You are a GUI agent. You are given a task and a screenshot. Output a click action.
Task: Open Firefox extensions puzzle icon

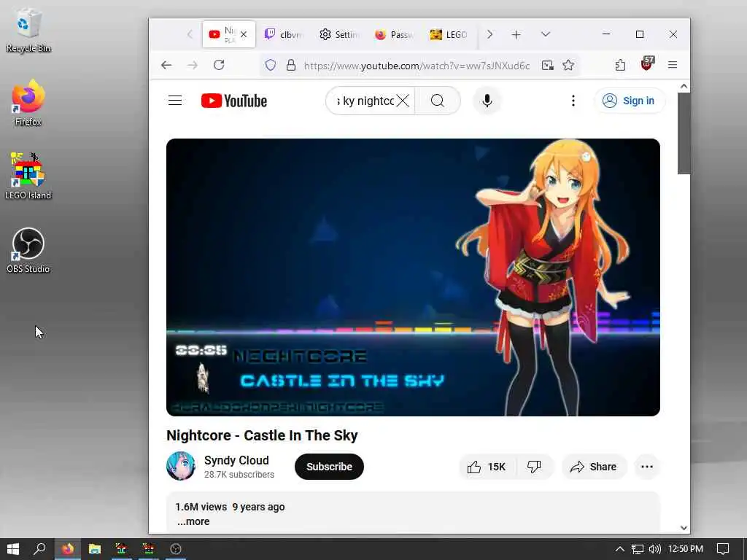620,65
